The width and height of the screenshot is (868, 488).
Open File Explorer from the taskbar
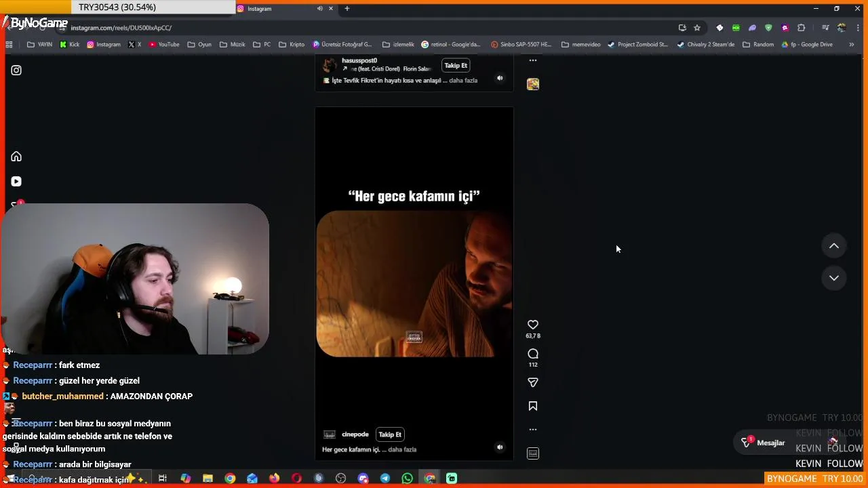click(208, 479)
